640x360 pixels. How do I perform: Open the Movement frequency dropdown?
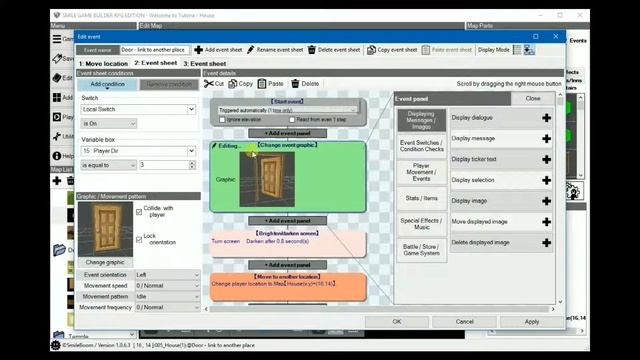click(167, 307)
